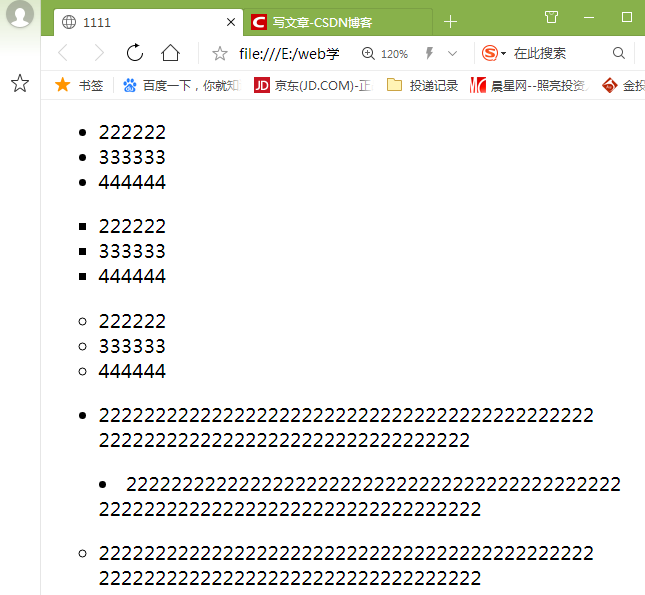Open the 投递记录 bookmark folder
Viewport: 645px width, 595px height.
[x=422, y=85]
